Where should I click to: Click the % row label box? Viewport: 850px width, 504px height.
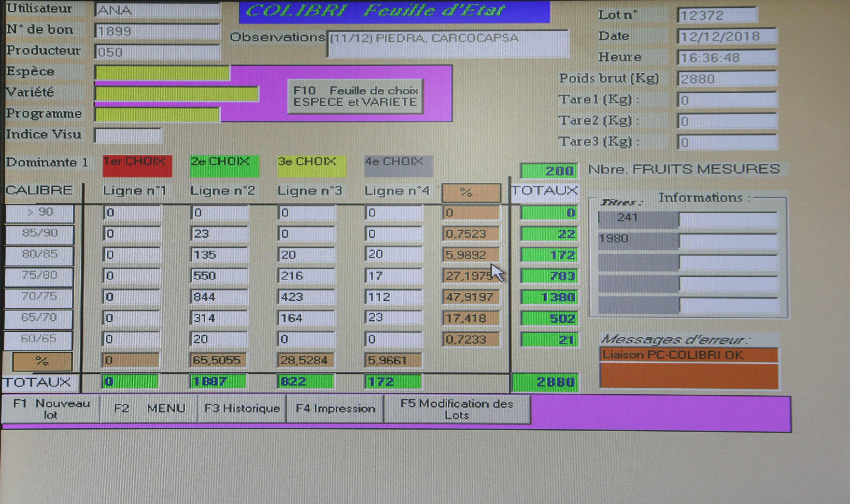tap(42, 361)
